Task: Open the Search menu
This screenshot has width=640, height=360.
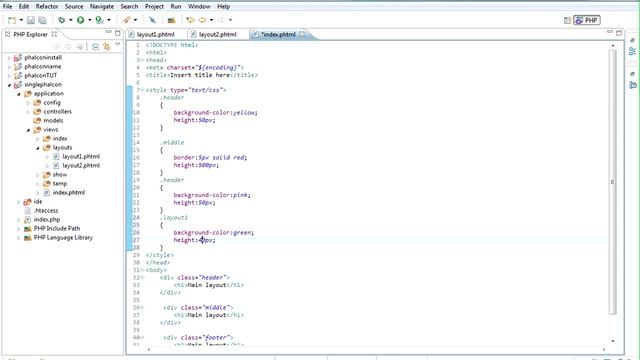Action: tap(129, 7)
